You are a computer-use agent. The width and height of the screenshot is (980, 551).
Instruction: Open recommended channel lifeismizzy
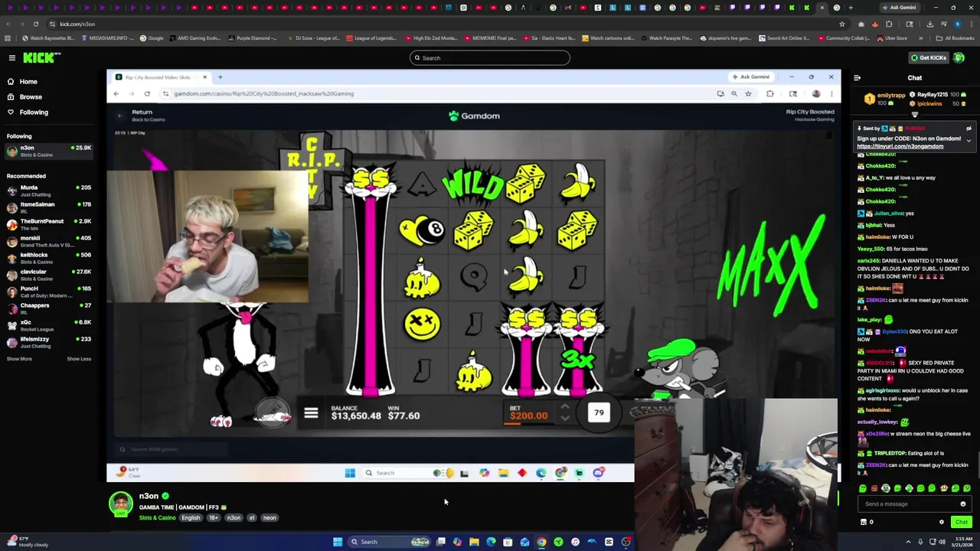click(47, 342)
